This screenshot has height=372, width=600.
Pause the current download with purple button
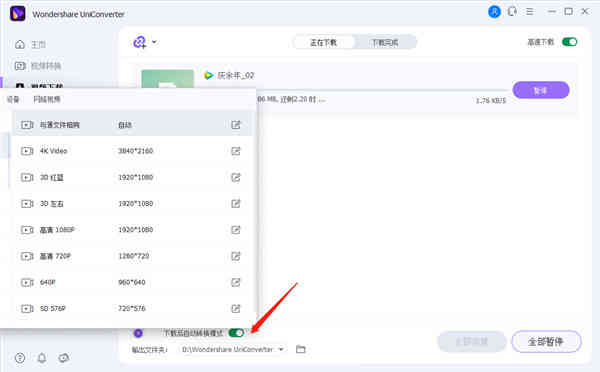point(541,90)
